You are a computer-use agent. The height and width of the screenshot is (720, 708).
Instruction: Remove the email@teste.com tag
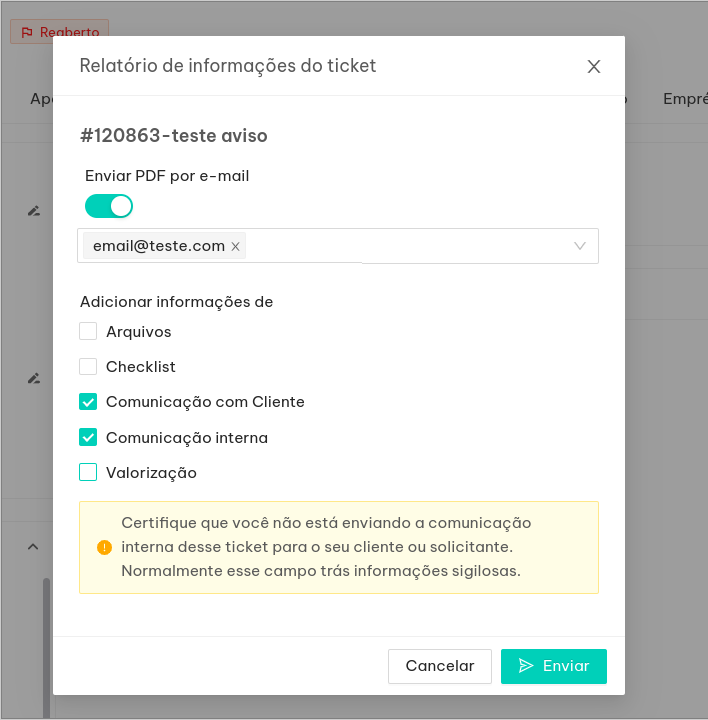(x=236, y=247)
